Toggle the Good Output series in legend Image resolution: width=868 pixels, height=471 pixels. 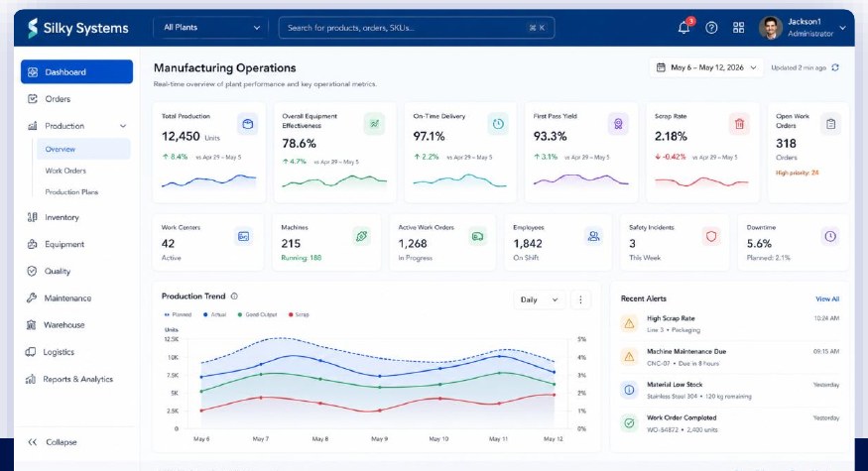[257, 314]
